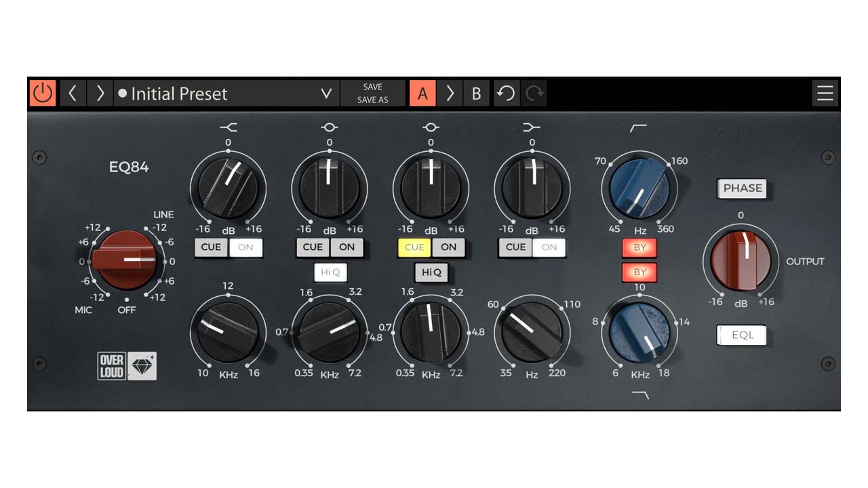
Task: Toggle the high-pass filter BY button
Action: pos(639,247)
